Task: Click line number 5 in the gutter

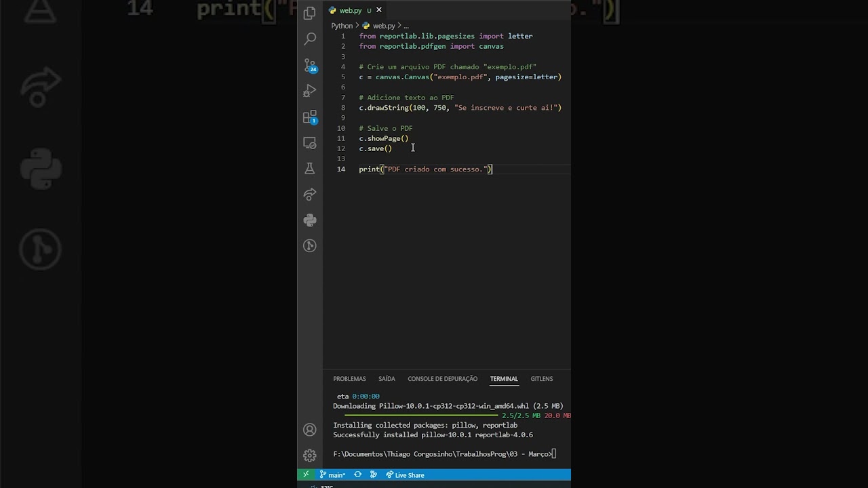Action: point(343,77)
